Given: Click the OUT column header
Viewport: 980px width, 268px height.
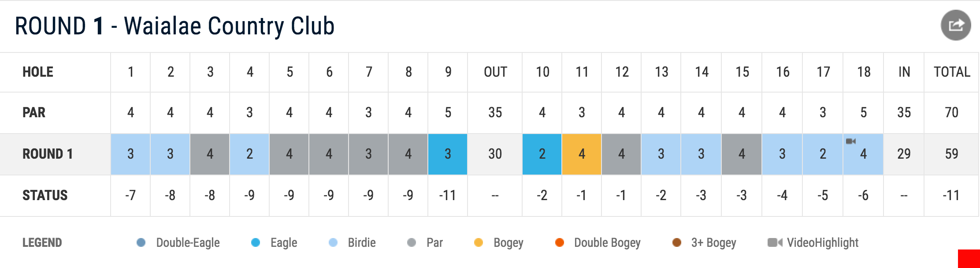Looking at the screenshot, I should tap(495, 72).
